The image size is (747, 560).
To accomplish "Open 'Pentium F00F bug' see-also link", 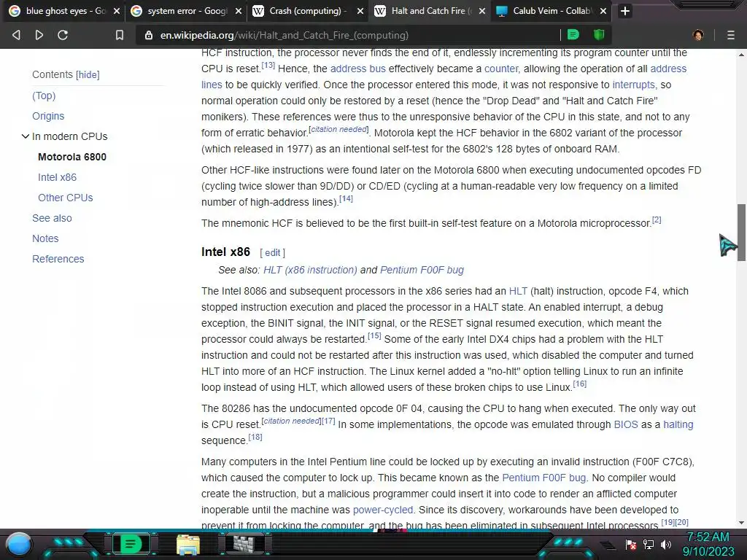I will (422, 270).
